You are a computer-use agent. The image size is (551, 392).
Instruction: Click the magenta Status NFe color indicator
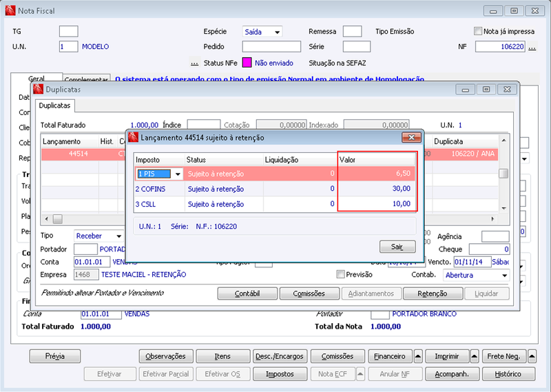[x=247, y=63]
